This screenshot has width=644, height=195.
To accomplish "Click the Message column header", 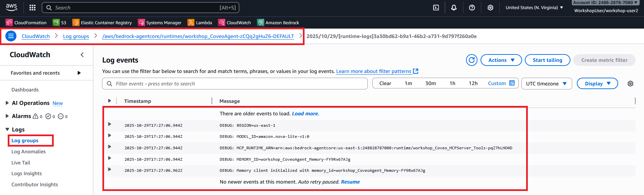I will pyautogui.click(x=230, y=101).
